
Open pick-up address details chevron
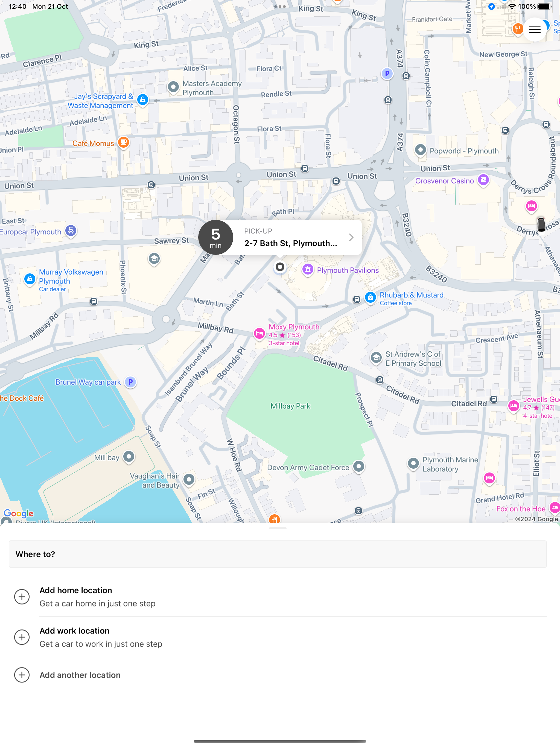pos(351,237)
